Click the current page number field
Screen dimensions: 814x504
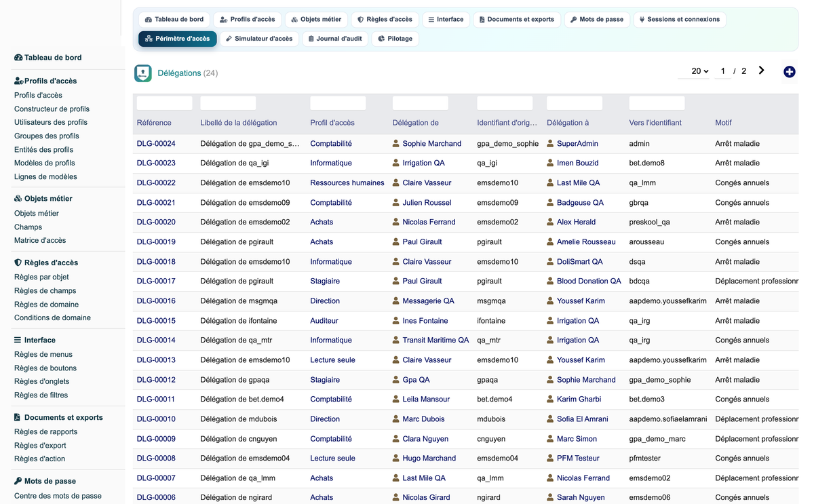click(x=723, y=71)
